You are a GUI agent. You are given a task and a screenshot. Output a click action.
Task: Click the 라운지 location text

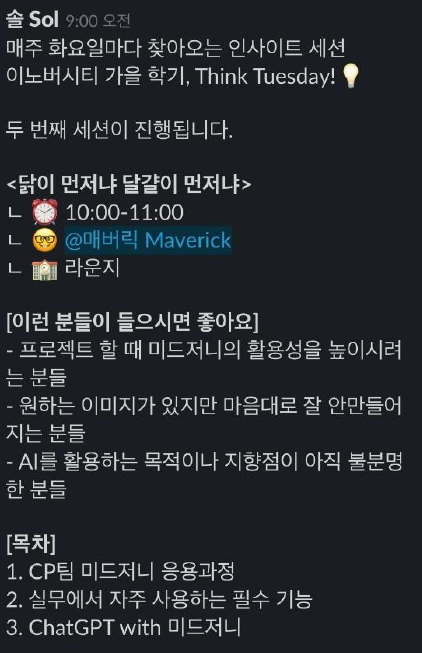coord(92,267)
